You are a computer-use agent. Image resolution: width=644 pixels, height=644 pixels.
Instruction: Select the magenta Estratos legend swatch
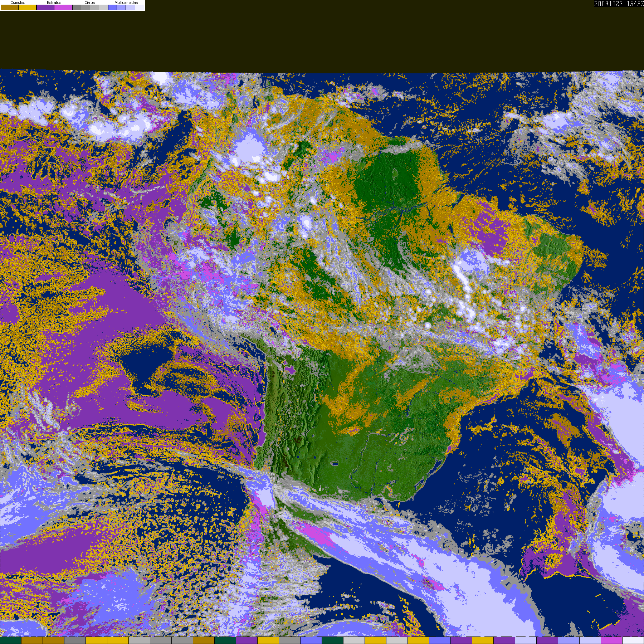tap(63, 7)
